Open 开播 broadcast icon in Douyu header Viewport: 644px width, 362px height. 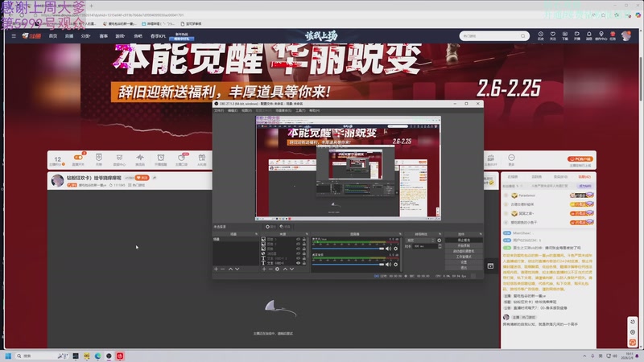point(576,35)
